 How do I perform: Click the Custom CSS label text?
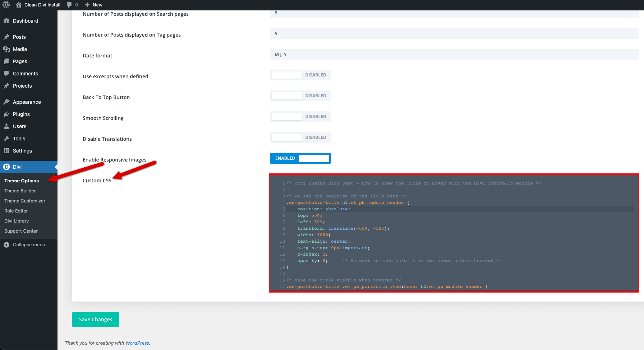coord(97,181)
